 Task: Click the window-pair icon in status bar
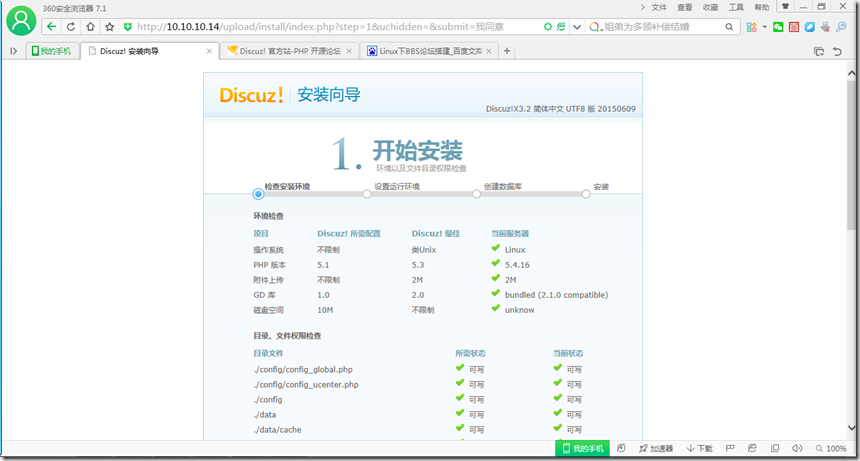774,448
